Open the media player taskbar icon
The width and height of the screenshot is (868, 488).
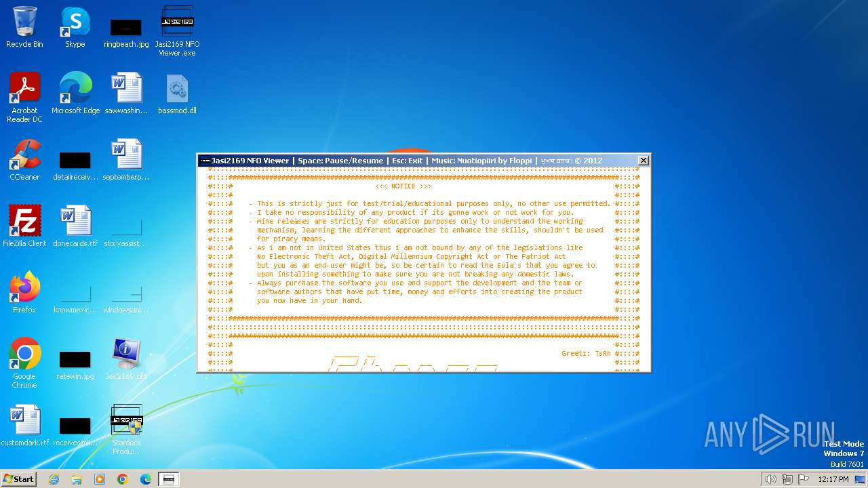100,479
